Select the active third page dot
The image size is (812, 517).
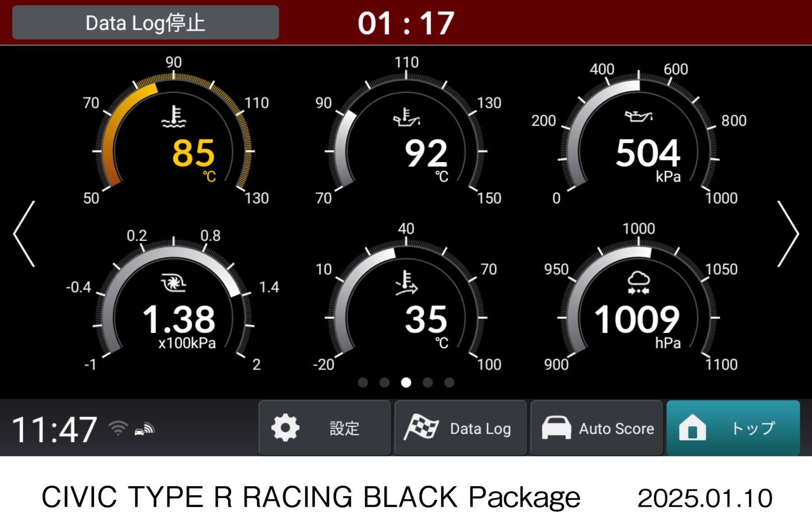click(x=406, y=383)
